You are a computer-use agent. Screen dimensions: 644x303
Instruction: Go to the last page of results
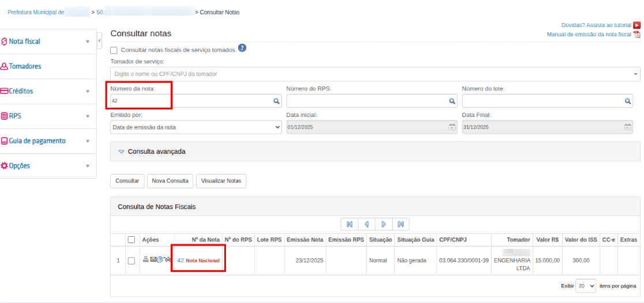[x=401, y=224]
